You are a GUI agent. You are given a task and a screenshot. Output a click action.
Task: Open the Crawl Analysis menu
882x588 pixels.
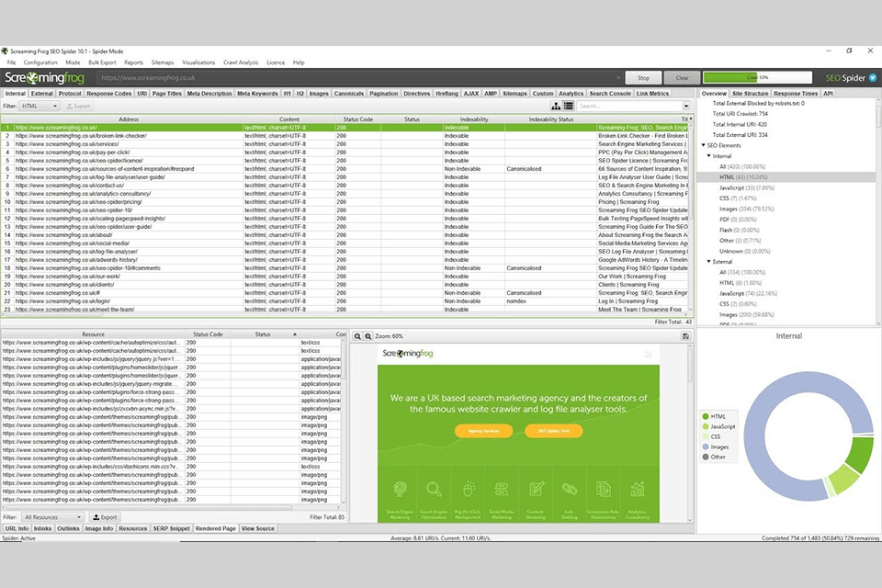tap(241, 62)
